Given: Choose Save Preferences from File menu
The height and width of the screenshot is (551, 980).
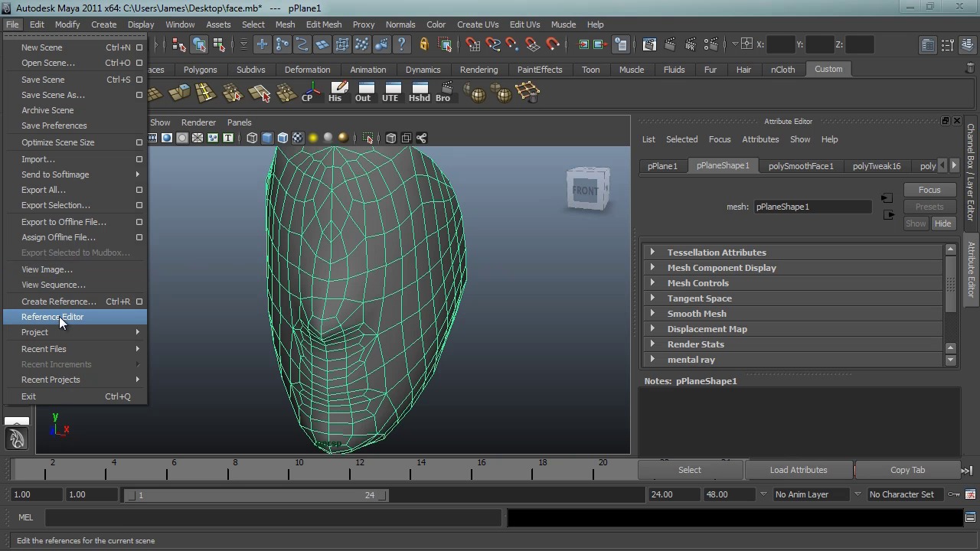Looking at the screenshot, I should point(75,126).
